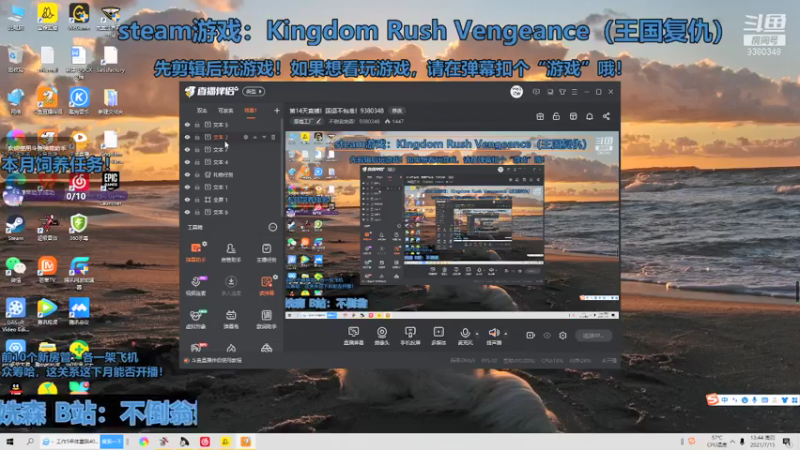Click the record video camera icon

point(530,335)
